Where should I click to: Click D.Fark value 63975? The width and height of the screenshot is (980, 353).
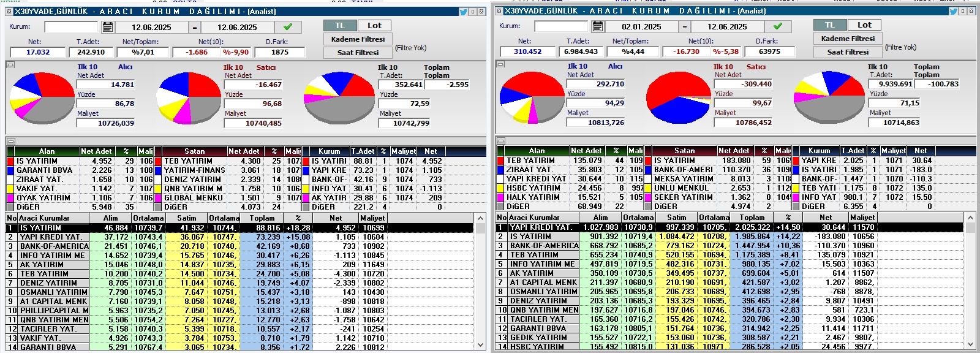tap(769, 52)
